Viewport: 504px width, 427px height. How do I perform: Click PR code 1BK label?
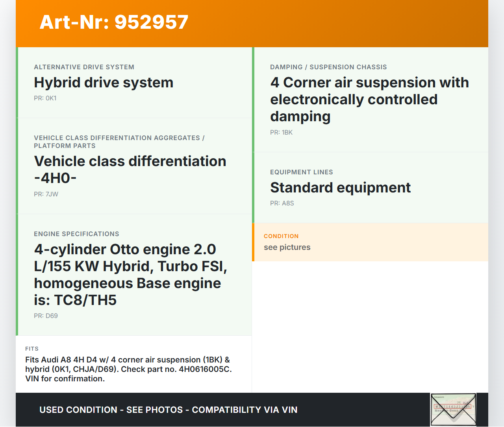(281, 133)
